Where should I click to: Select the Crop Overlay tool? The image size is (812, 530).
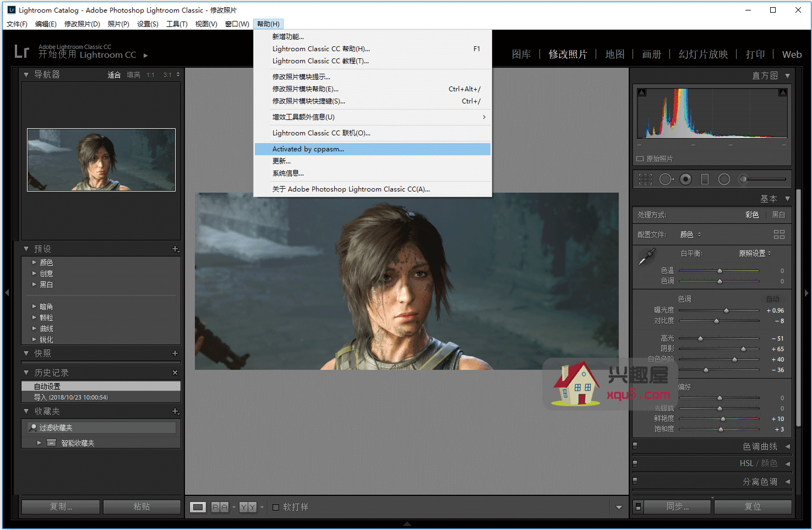point(645,179)
